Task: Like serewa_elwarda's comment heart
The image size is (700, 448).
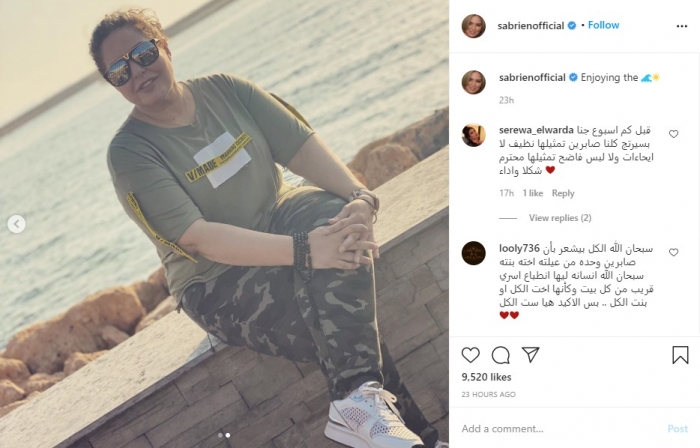Action: coord(674,134)
